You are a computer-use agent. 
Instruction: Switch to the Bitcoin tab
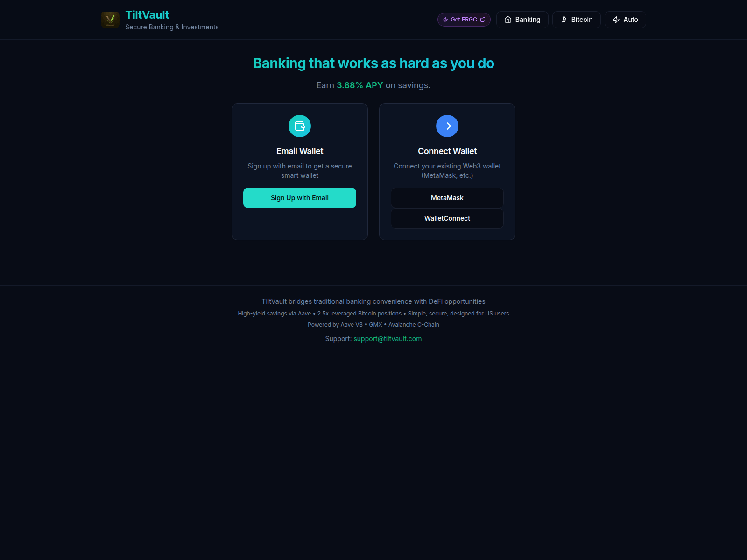(577, 20)
